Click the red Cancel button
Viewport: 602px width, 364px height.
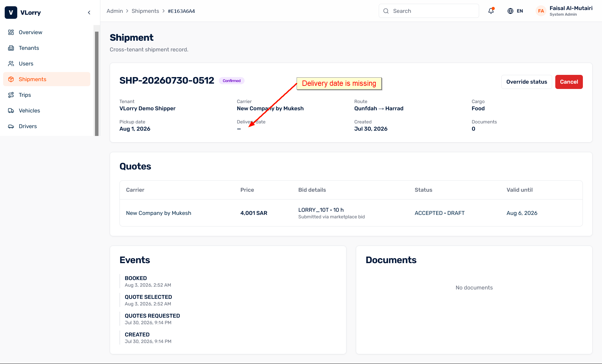(569, 82)
